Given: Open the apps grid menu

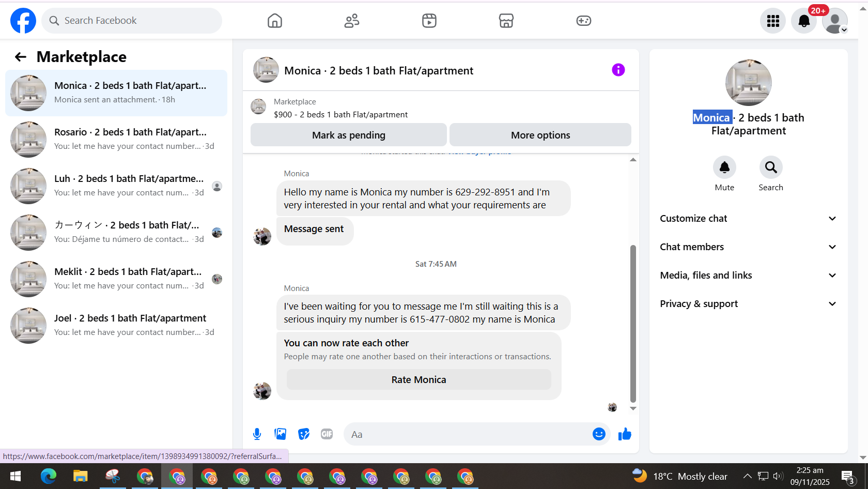Looking at the screenshot, I should [773, 21].
